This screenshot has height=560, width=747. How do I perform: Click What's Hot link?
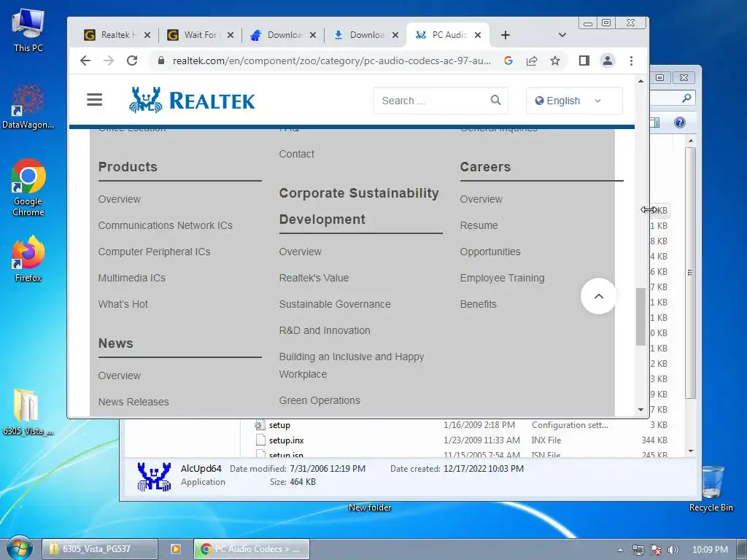click(x=123, y=304)
